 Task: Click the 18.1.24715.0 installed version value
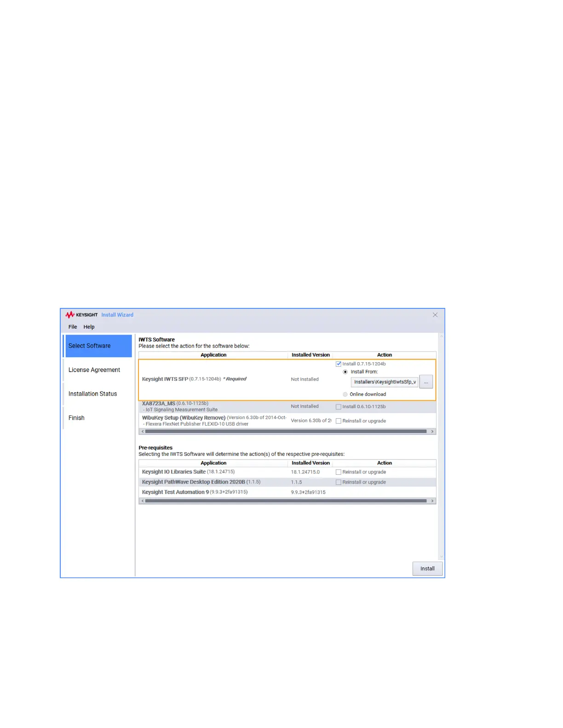pos(305,472)
